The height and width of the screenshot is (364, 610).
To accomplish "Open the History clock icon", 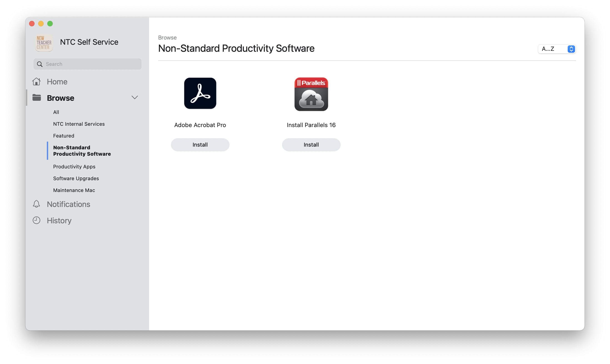I will pos(36,221).
